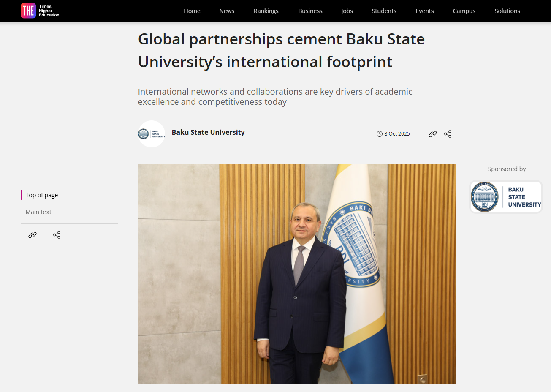Click share icon next to article date
The height and width of the screenshot is (392, 551).
point(448,134)
